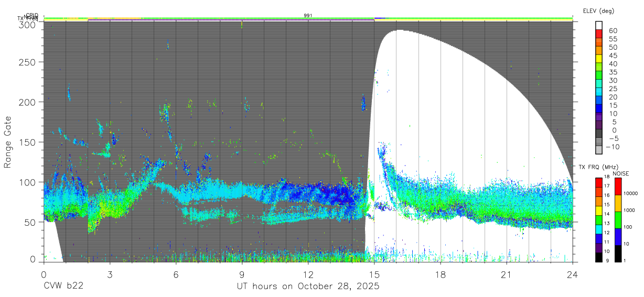Click the '21' UT hour tick label
Image resolution: width=644 pixels, height=297 pixels.
(x=506, y=274)
